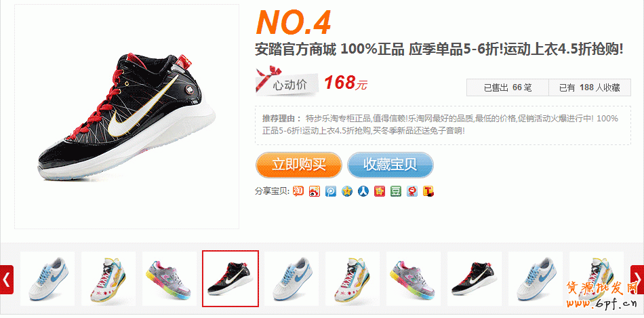Screen dimensions: 644x318
Task: Share item via the Taobao icon
Action: (298, 191)
